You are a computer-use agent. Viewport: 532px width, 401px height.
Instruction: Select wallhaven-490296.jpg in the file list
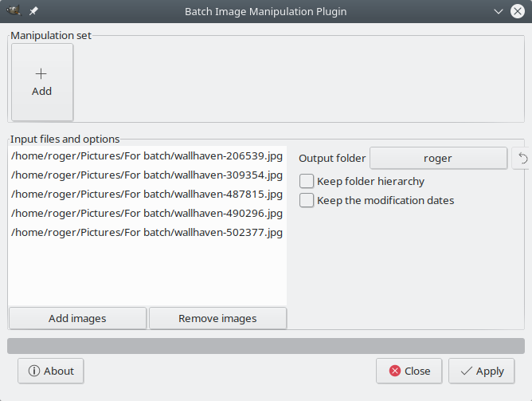pos(147,214)
